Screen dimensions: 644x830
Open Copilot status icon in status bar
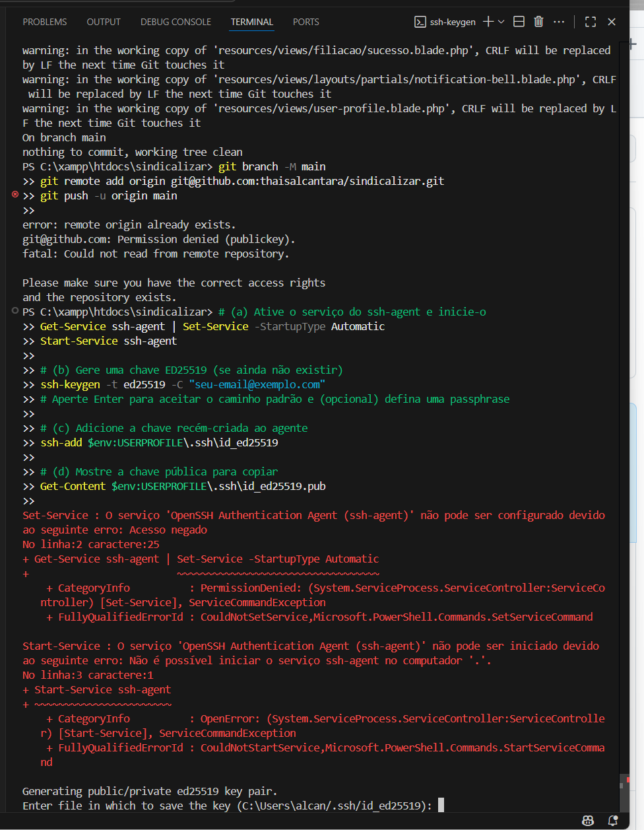tap(588, 821)
